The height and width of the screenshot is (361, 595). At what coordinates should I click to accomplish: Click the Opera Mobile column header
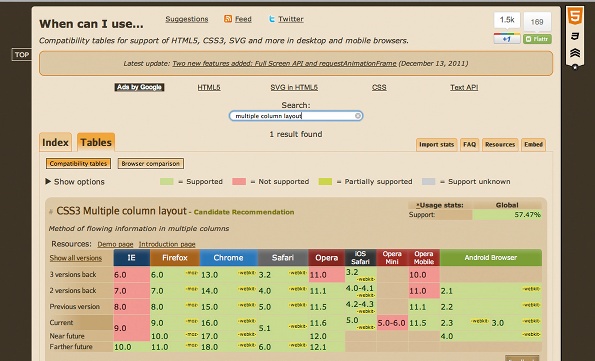[424, 258]
